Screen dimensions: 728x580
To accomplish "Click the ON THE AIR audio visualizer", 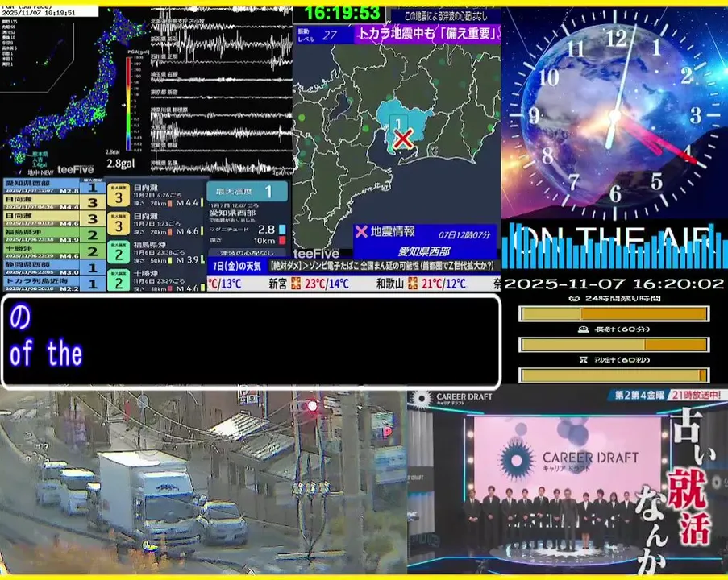I will point(614,245).
